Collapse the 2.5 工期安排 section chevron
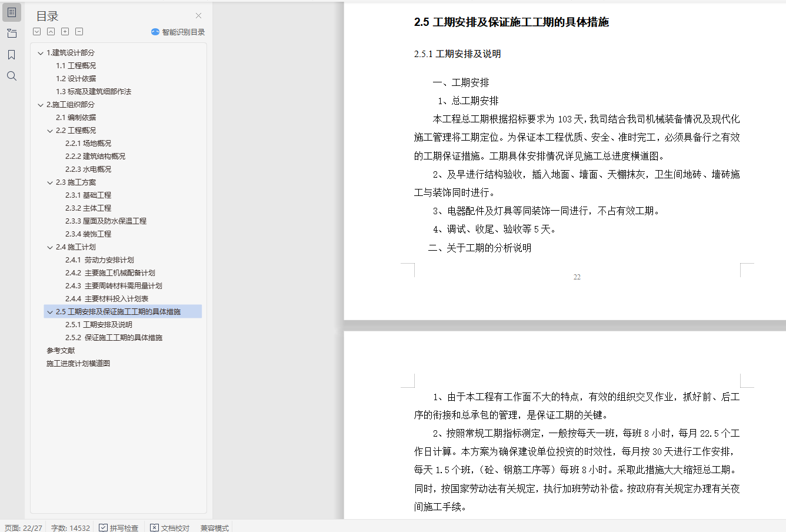The height and width of the screenshot is (532, 786). pyautogui.click(x=50, y=312)
